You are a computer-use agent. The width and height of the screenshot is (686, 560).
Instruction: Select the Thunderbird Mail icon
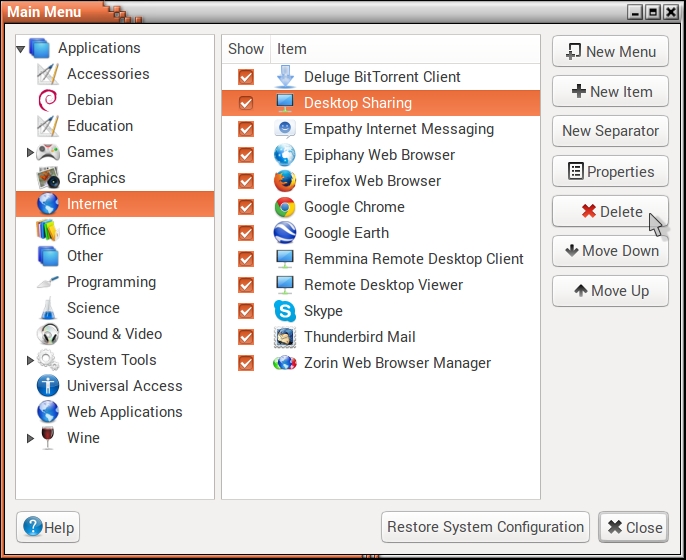[285, 337]
